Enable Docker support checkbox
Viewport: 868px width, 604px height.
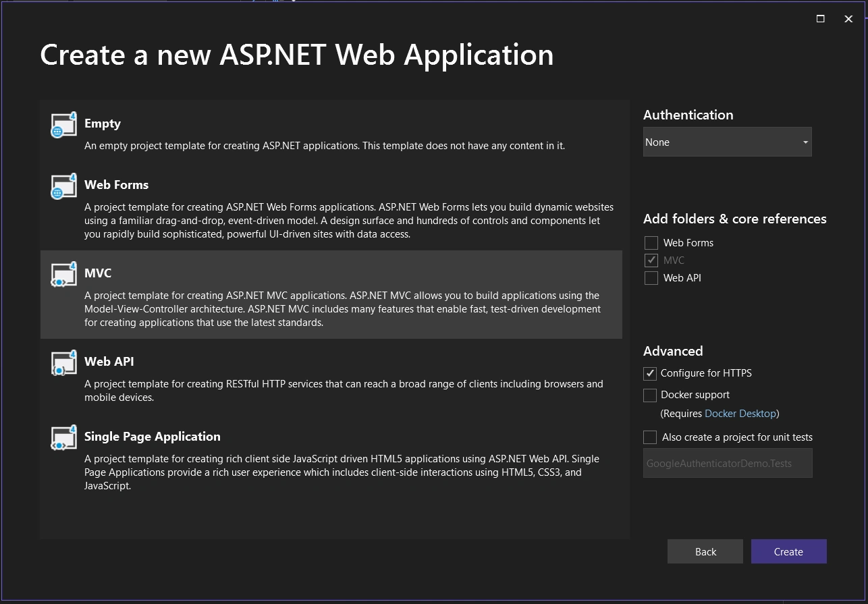point(649,395)
